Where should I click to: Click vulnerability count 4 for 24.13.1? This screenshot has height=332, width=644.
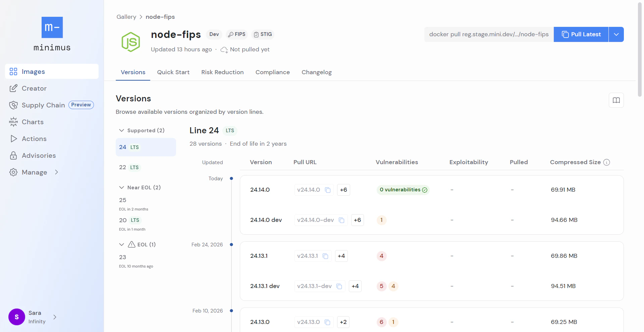[x=381, y=256]
